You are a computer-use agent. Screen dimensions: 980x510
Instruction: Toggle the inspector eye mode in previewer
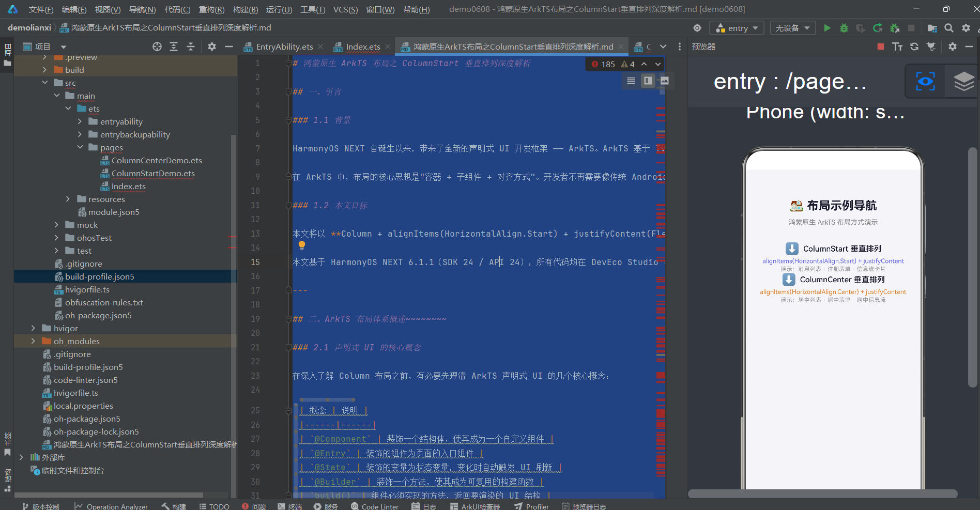(x=925, y=81)
